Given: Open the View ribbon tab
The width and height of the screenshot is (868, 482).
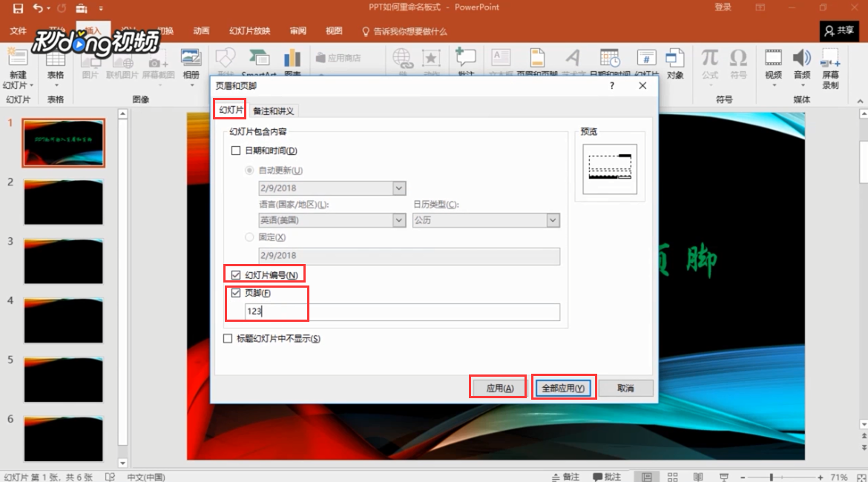Looking at the screenshot, I should (334, 31).
